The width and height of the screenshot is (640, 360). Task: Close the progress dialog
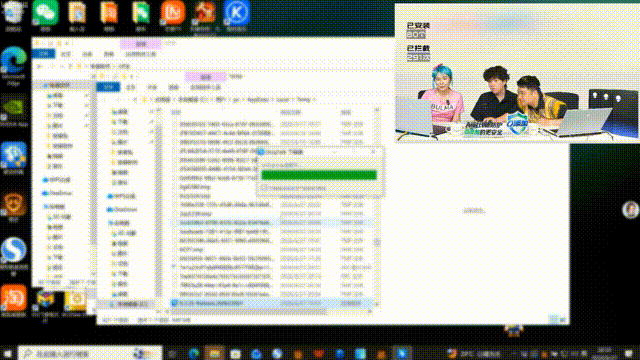[x=373, y=152]
